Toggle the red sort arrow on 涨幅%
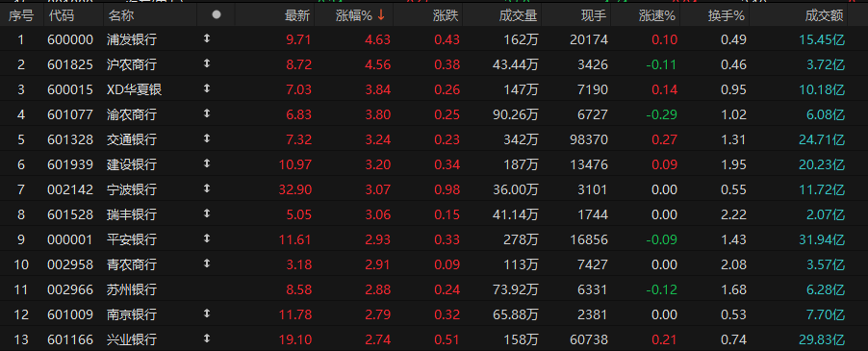868x351 pixels. point(381,15)
